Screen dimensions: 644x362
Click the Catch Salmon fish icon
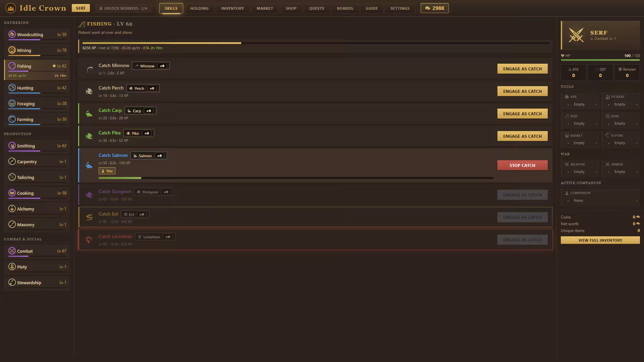point(89,165)
